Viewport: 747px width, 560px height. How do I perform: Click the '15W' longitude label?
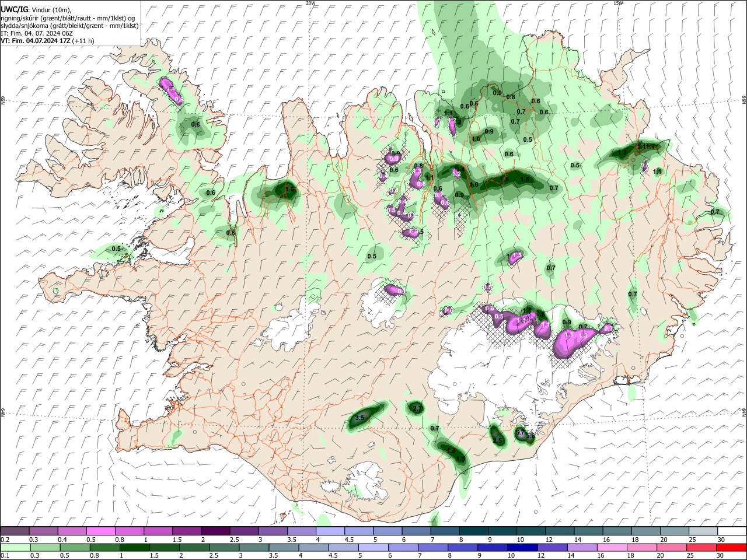coord(618,3)
